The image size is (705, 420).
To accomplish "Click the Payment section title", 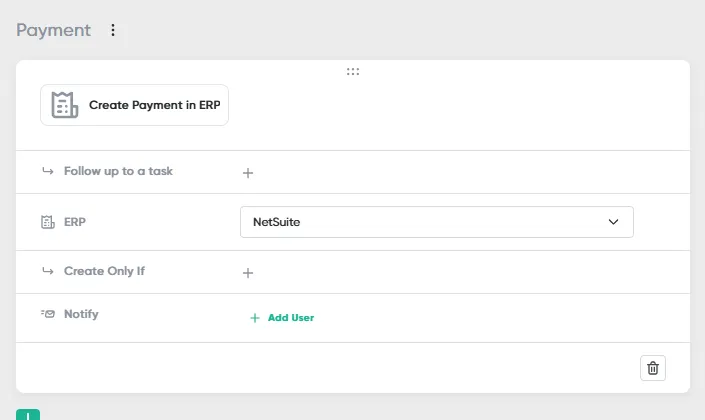I will [54, 30].
